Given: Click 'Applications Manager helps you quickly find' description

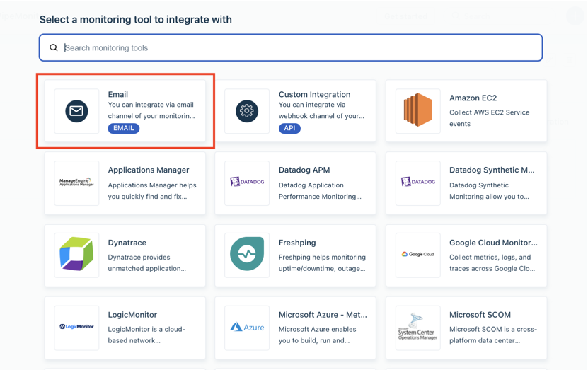Looking at the screenshot, I should (x=152, y=191).
